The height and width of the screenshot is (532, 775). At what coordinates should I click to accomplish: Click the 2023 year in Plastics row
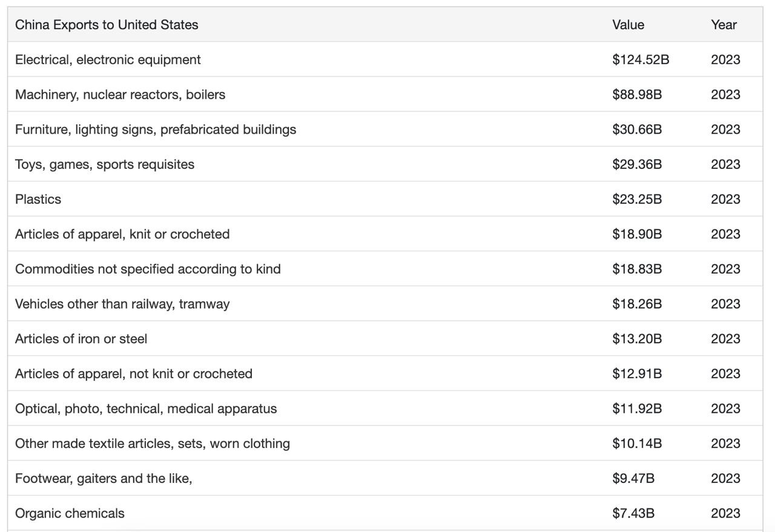coord(725,199)
